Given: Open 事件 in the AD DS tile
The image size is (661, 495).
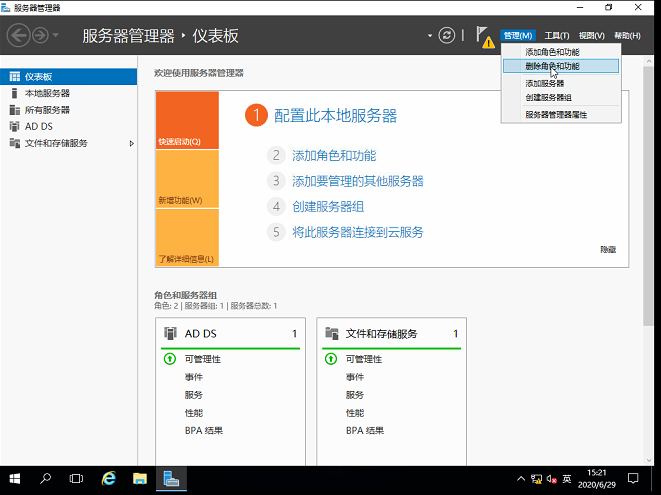Looking at the screenshot, I should 194,377.
